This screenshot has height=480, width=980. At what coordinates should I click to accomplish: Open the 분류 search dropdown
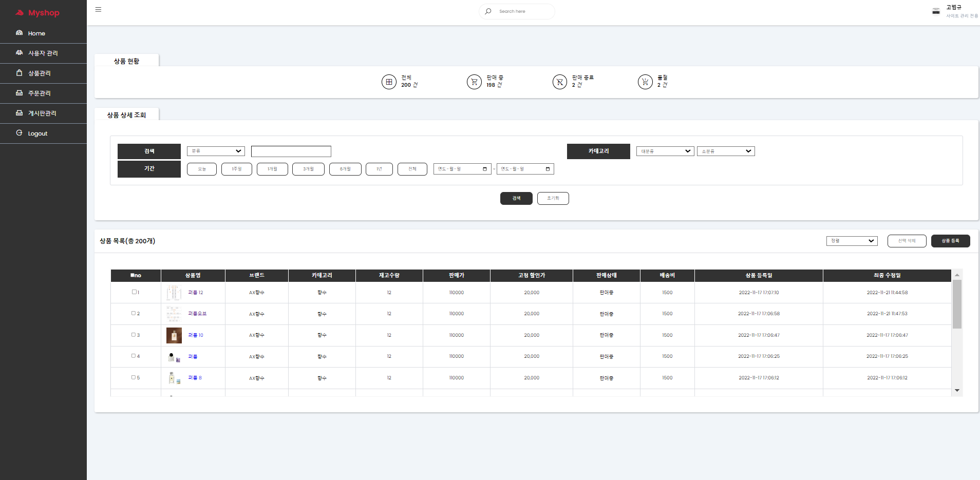215,151
